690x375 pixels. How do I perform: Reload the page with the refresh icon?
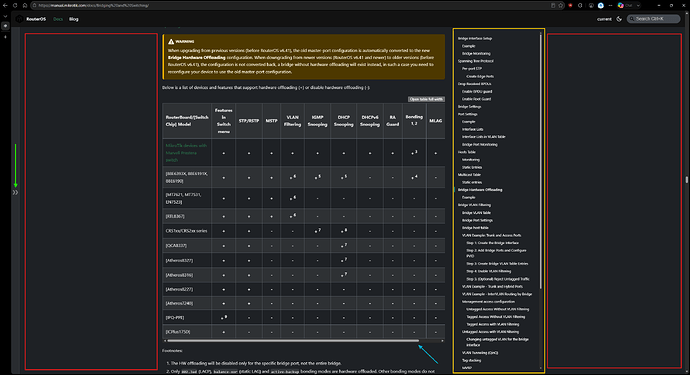[15, 5]
